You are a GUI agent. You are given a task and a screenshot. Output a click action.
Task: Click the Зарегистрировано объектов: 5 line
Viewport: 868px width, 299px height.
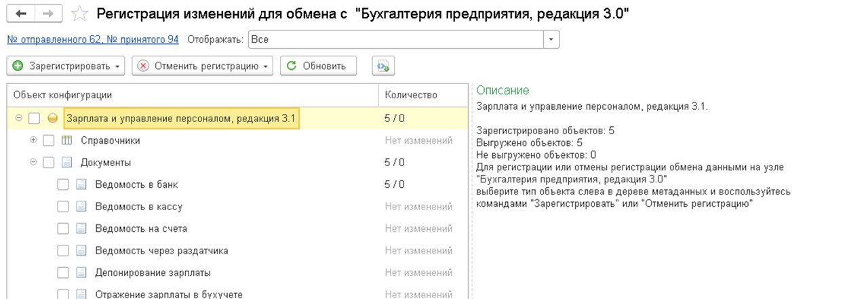point(545,130)
